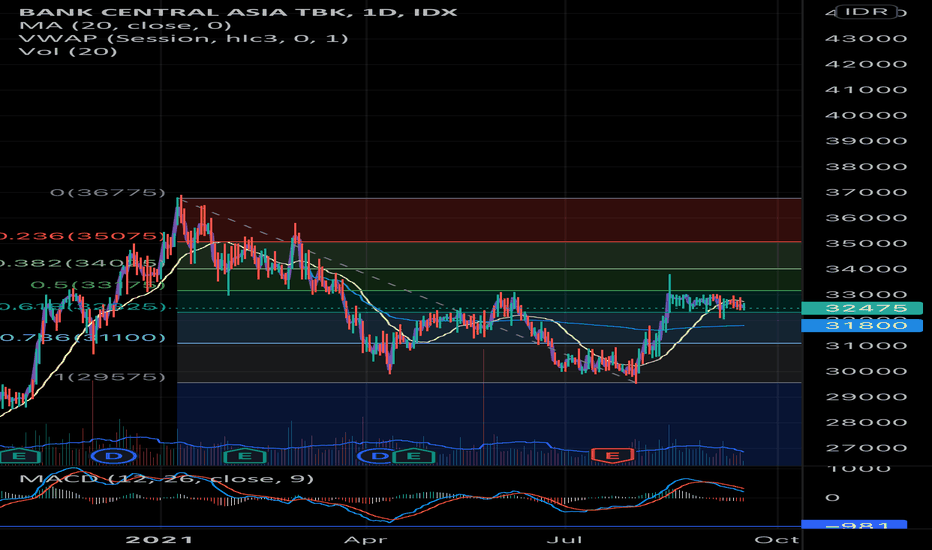Click the 40000 price axis value

click(x=866, y=115)
